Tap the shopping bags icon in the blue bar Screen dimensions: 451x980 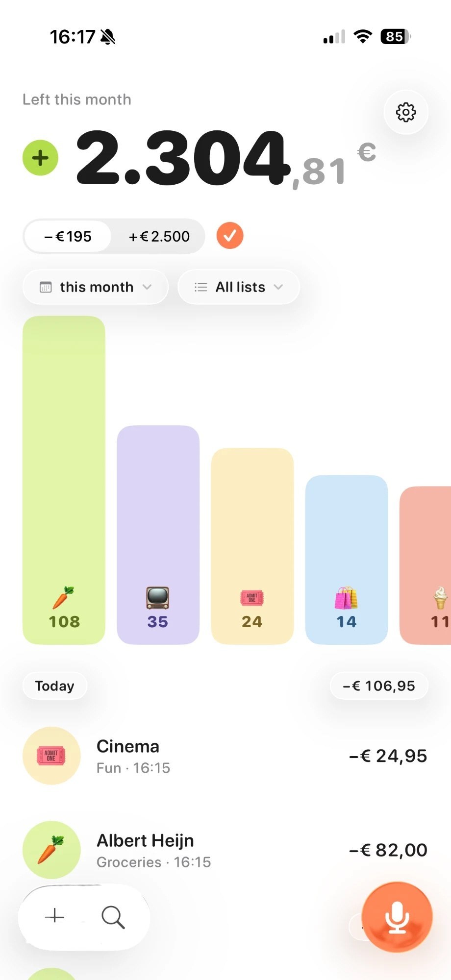(x=346, y=598)
